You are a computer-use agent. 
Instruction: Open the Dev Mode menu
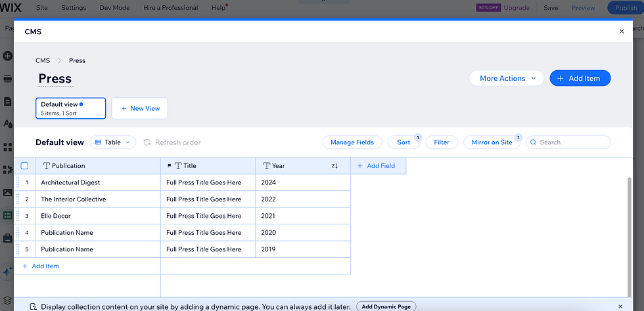(x=114, y=8)
